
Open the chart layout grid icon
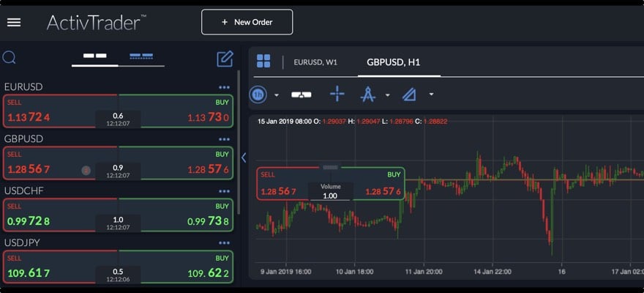(x=263, y=62)
